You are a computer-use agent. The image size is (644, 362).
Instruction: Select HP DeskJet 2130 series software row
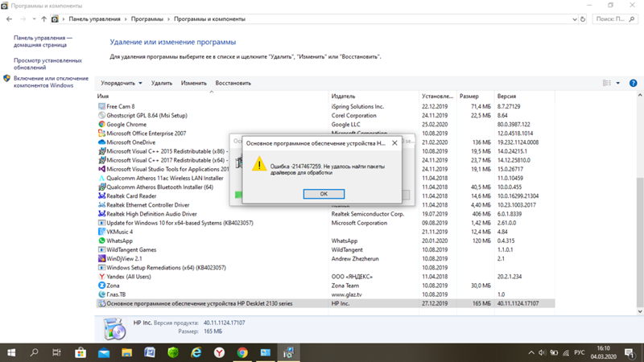pyautogui.click(x=325, y=303)
